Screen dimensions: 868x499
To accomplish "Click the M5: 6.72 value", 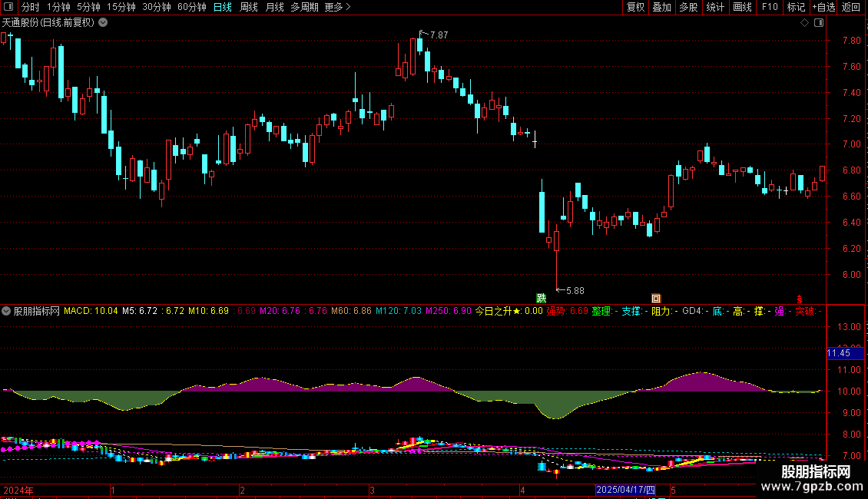I will (140, 311).
